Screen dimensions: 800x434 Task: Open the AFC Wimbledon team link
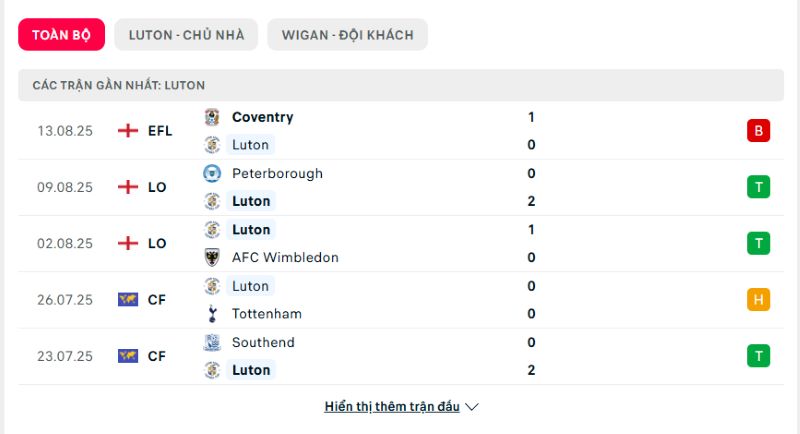(285, 258)
